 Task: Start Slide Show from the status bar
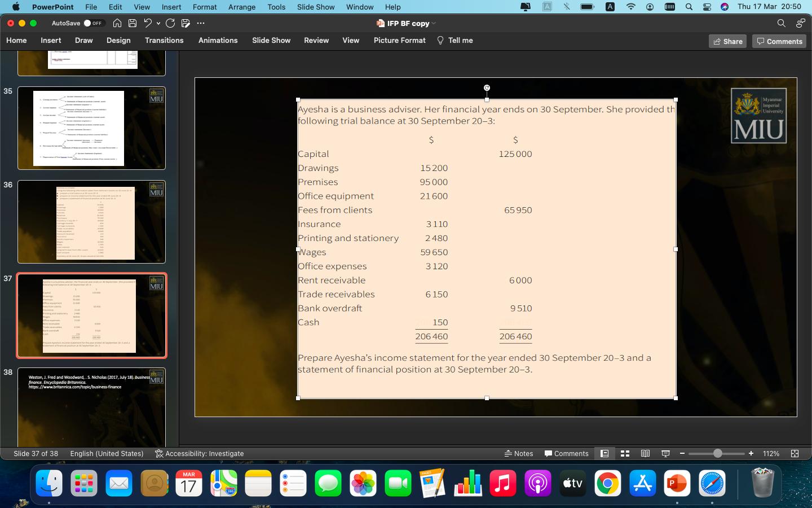[x=665, y=453]
